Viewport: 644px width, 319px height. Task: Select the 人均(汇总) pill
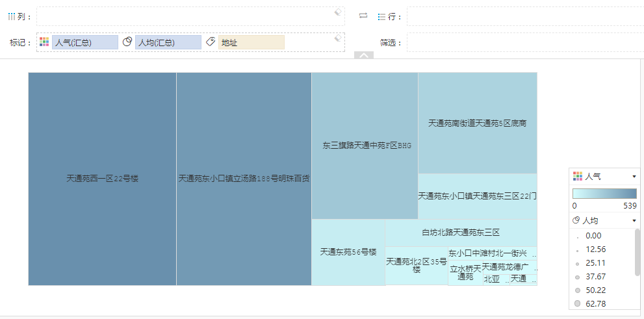coord(168,42)
